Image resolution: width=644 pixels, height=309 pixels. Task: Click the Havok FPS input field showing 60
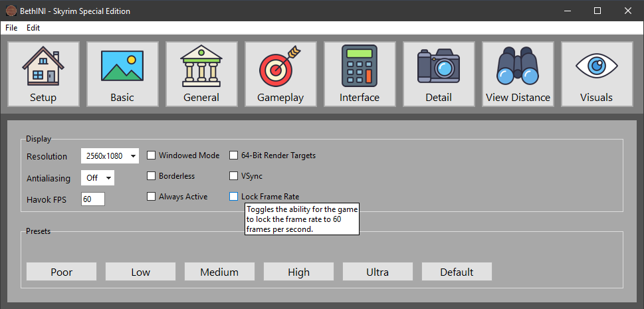(93, 199)
